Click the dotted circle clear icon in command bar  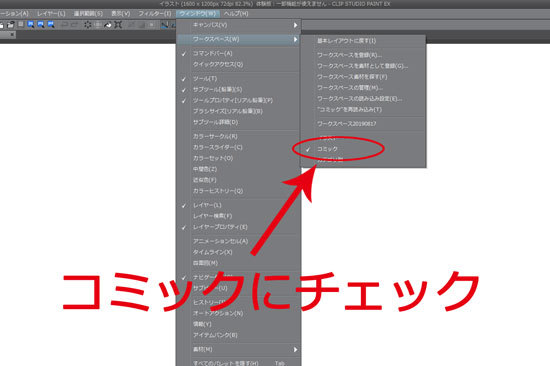pos(88,25)
